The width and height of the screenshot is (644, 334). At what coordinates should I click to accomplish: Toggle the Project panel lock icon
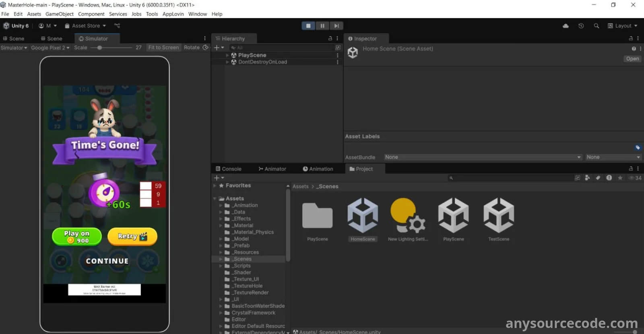point(631,169)
